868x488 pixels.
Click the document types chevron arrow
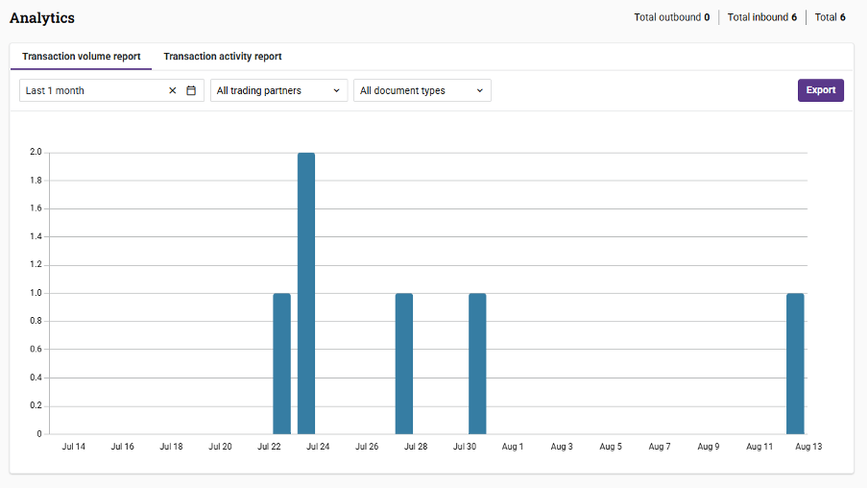479,91
